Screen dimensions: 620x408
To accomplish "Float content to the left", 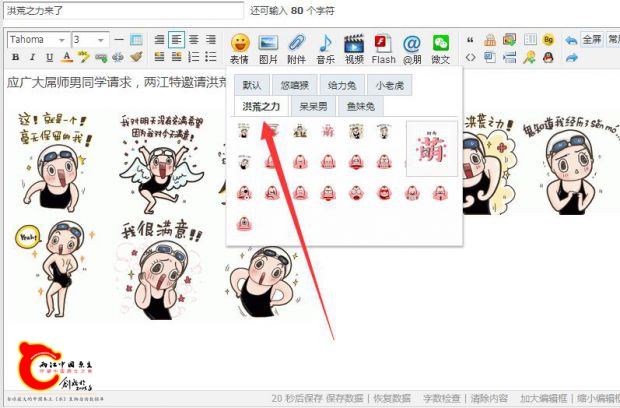I will 159,57.
